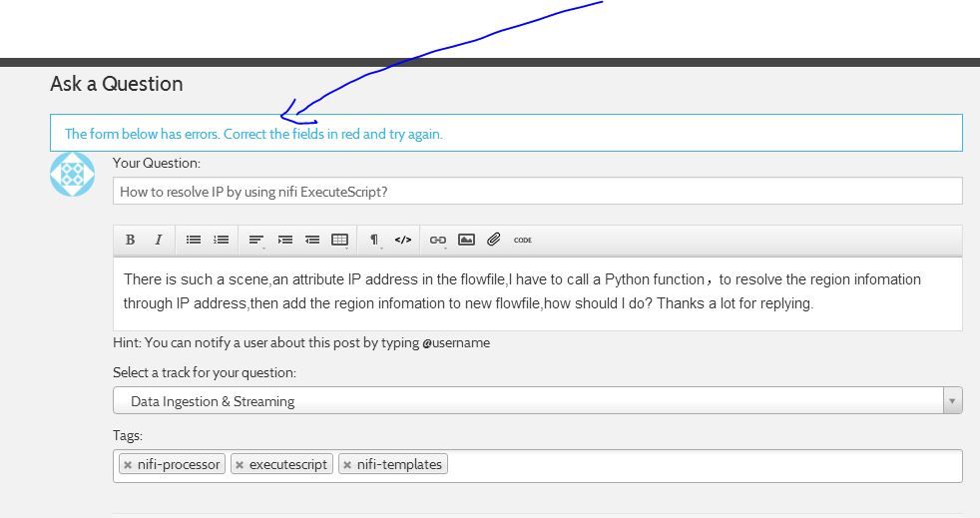
Task: Open the text alignment options
Action: [x=256, y=240]
